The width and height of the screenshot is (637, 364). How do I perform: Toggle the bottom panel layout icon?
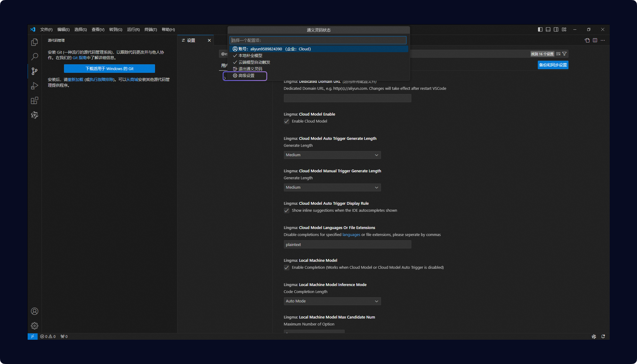pos(548,29)
